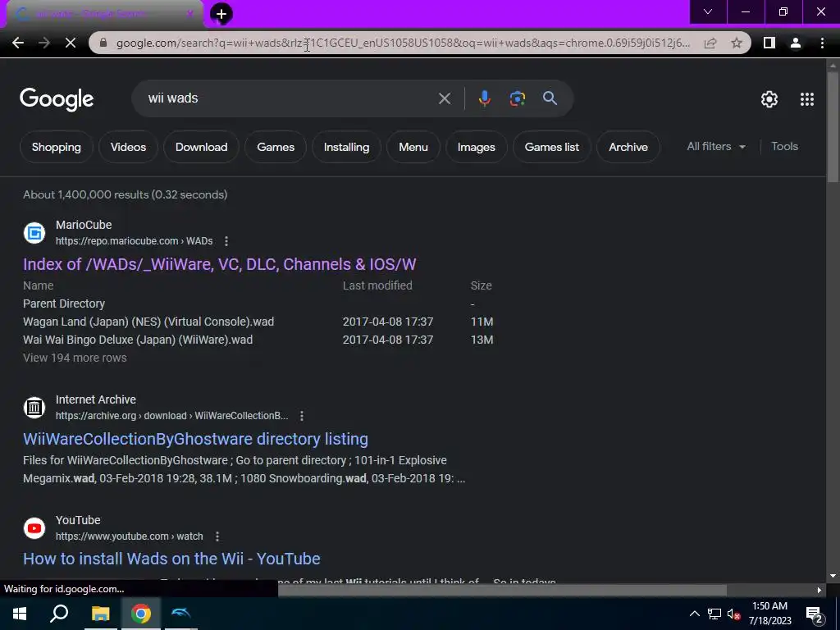Search by image with Google Lens
This screenshot has width=840, height=630.
tap(517, 98)
